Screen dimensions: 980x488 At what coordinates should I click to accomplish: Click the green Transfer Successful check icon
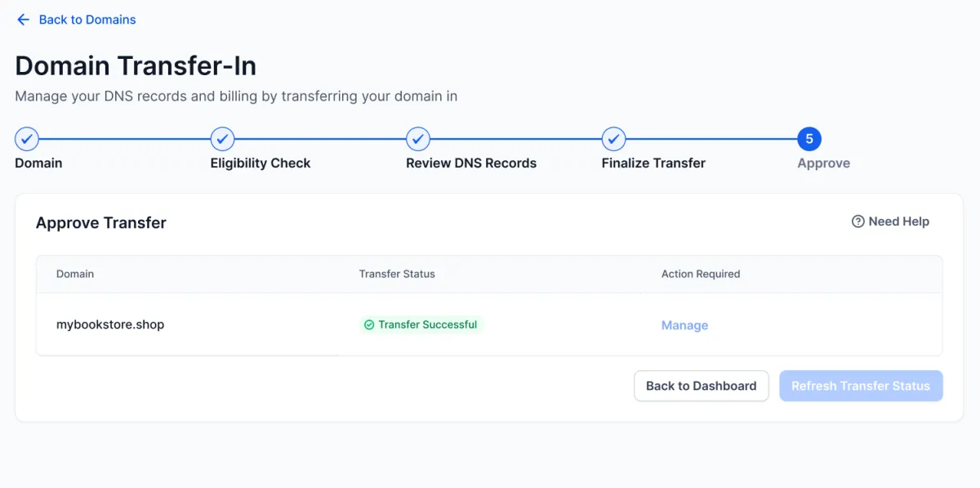[369, 325]
